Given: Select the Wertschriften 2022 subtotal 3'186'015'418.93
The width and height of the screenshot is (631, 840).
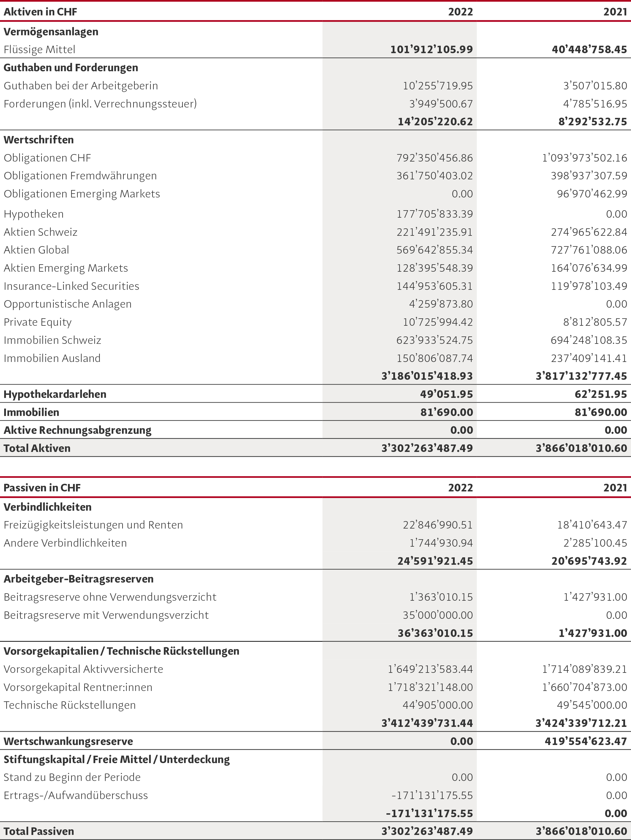Looking at the screenshot, I should click(x=427, y=376).
